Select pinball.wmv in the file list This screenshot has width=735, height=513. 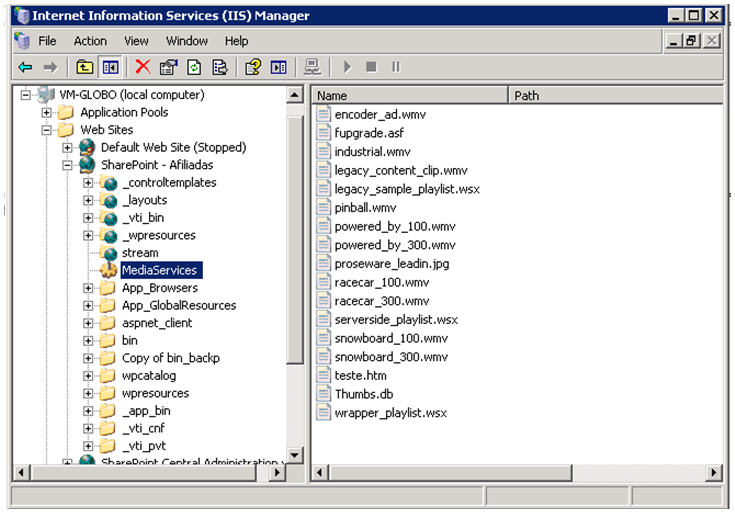365,208
